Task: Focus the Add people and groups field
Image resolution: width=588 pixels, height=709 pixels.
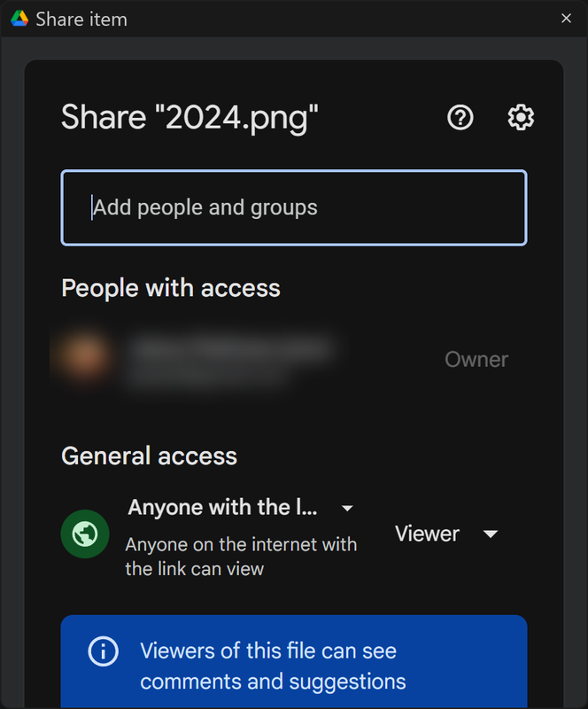Action: [294, 208]
